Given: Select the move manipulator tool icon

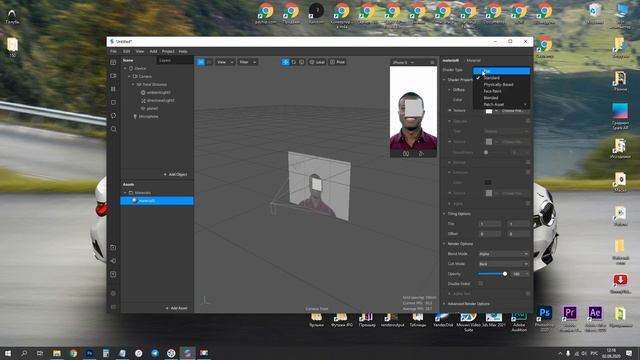Looking at the screenshot, I should coord(285,62).
